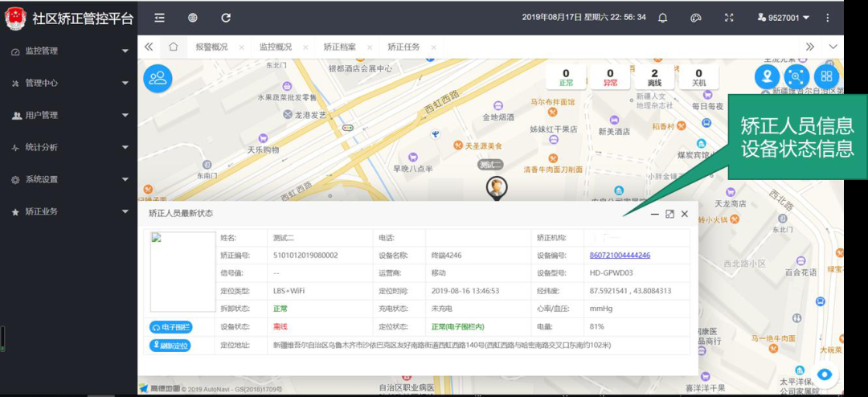Click the person photo placeholder in dialog
Screen dimensions: 868x397
(182, 272)
